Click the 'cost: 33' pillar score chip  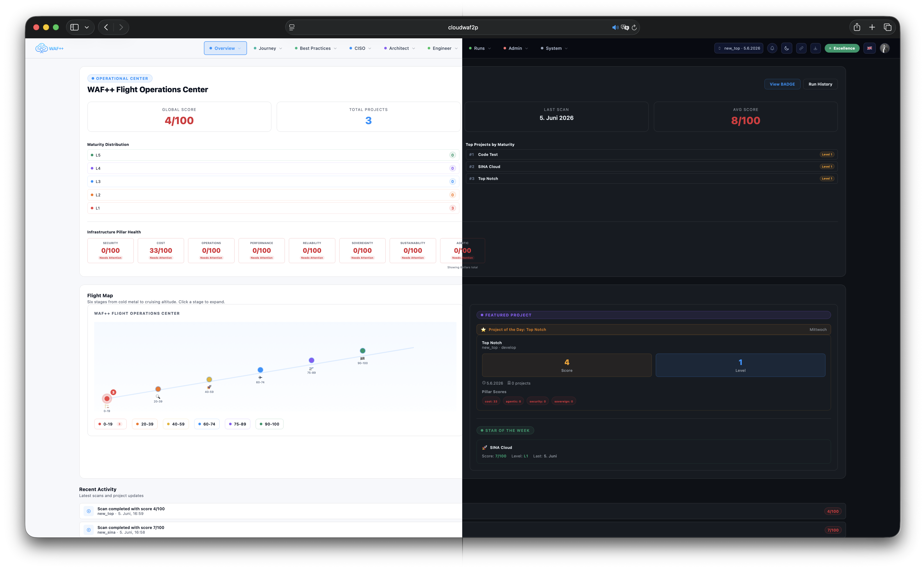491,402
